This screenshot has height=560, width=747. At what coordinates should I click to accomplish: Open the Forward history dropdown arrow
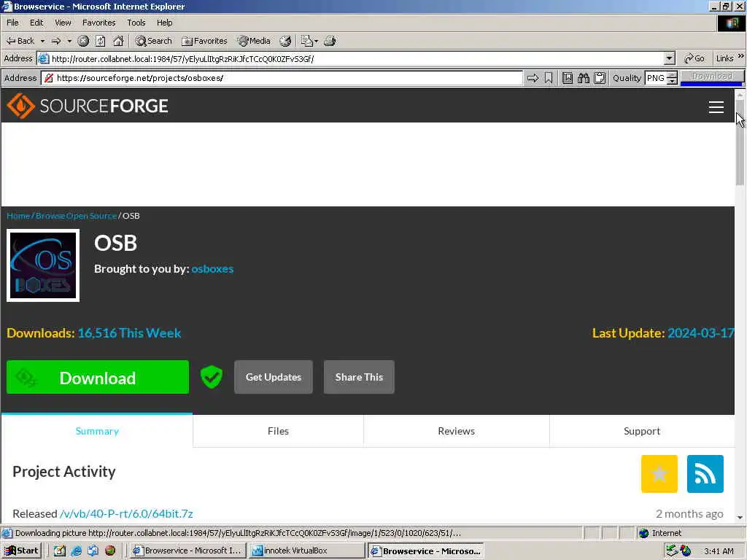tap(69, 41)
